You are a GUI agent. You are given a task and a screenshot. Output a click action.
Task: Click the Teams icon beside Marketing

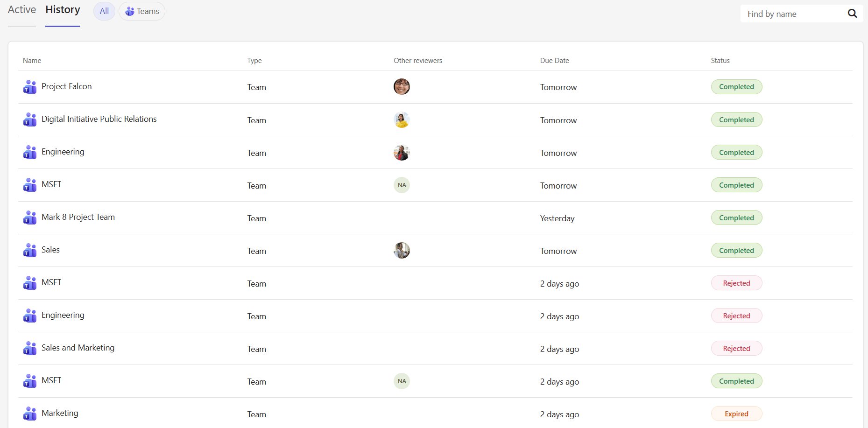click(x=30, y=414)
